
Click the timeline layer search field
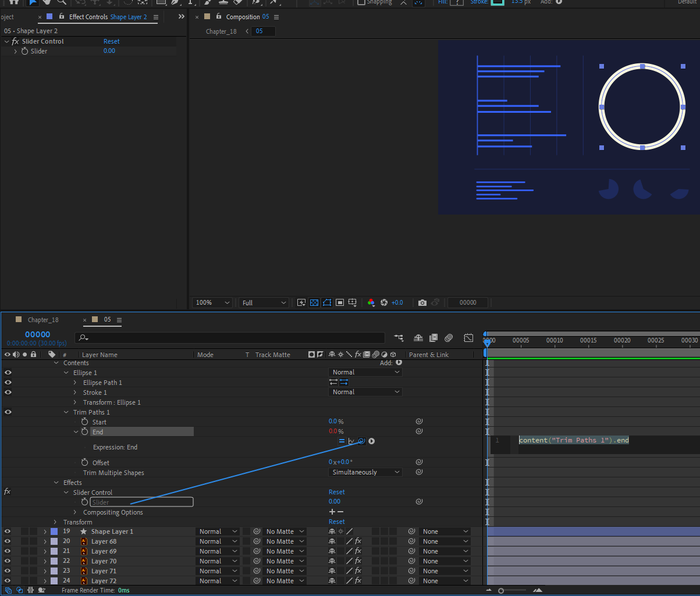(x=230, y=337)
